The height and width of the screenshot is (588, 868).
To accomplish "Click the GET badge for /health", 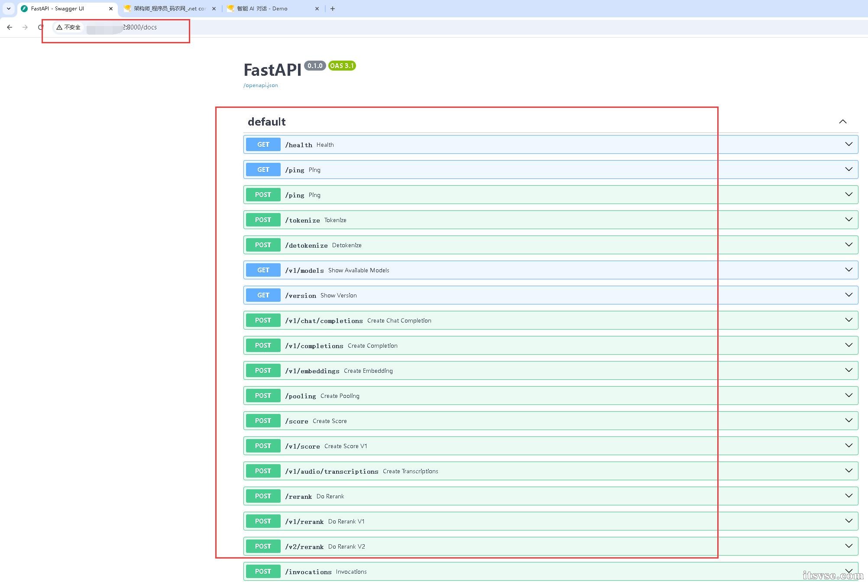I will pyautogui.click(x=263, y=145).
